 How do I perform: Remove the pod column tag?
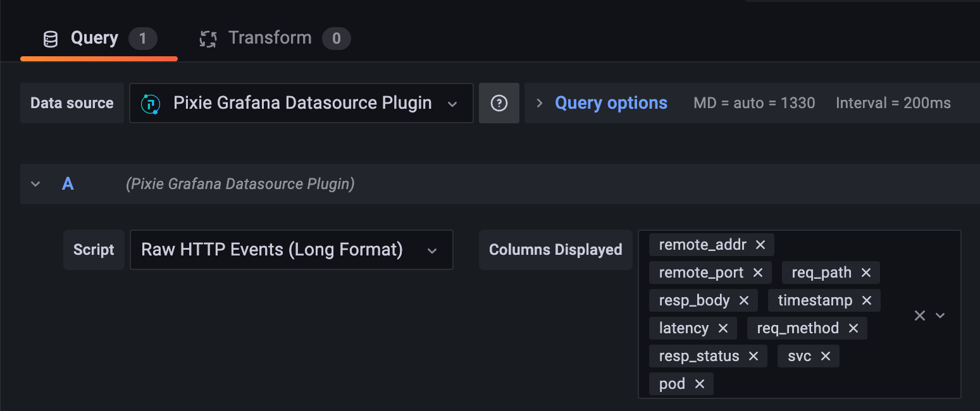click(x=700, y=384)
